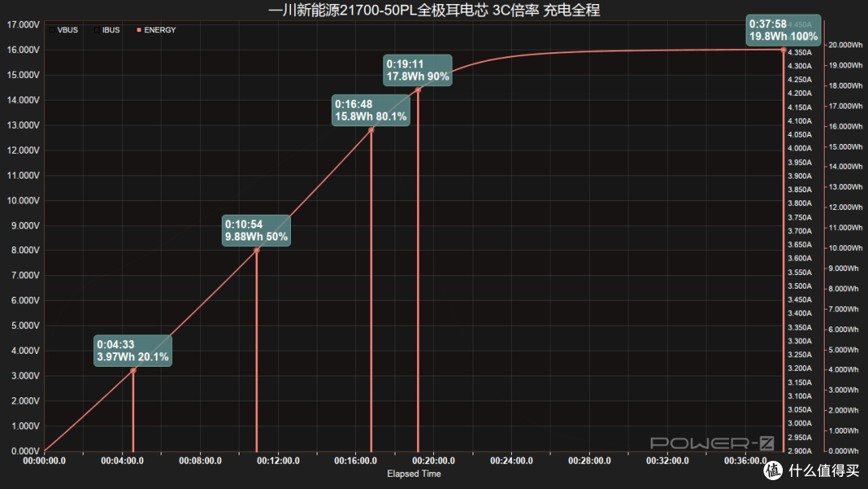Toggle the VBUS series in the legend

[x=63, y=30]
